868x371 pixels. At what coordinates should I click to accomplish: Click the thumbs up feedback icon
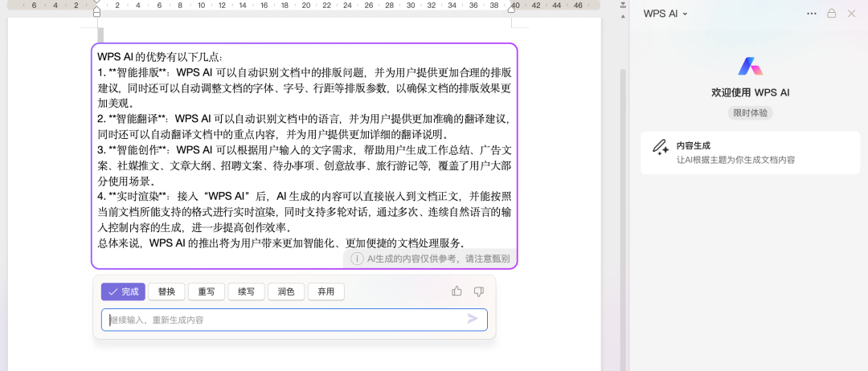pos(457,291)
